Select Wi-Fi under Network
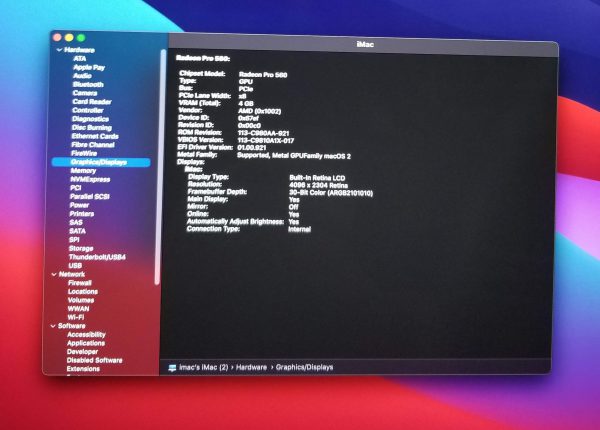The height and width of the screenshot is (430, 600). coord(77,316)
